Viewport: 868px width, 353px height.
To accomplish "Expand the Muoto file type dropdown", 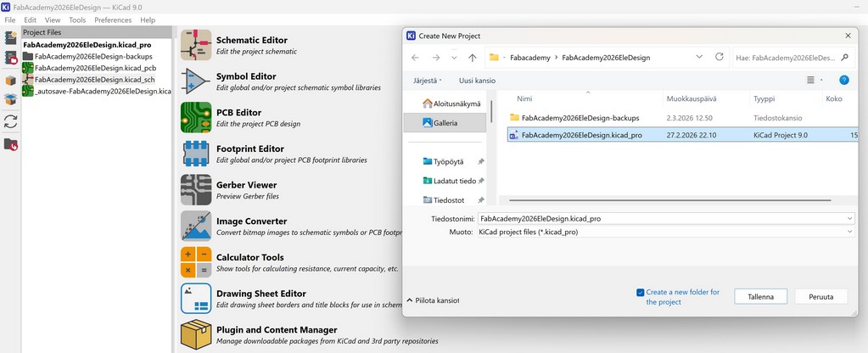I will point(849,232).
